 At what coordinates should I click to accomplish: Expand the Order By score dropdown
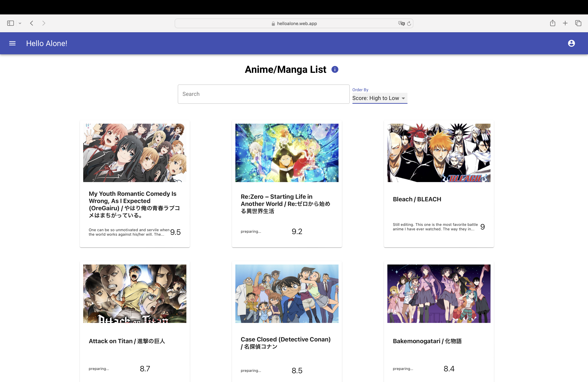click(379, 98)
